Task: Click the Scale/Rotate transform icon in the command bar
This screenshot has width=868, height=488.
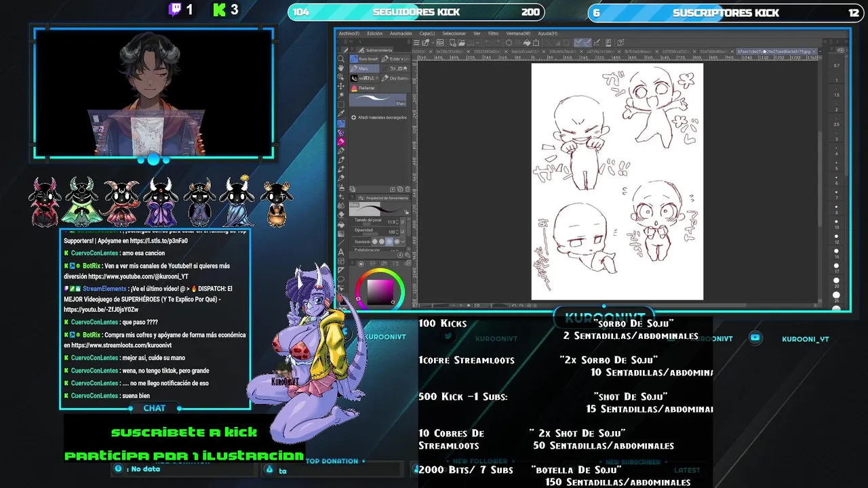Action: (x=536, y=43)
